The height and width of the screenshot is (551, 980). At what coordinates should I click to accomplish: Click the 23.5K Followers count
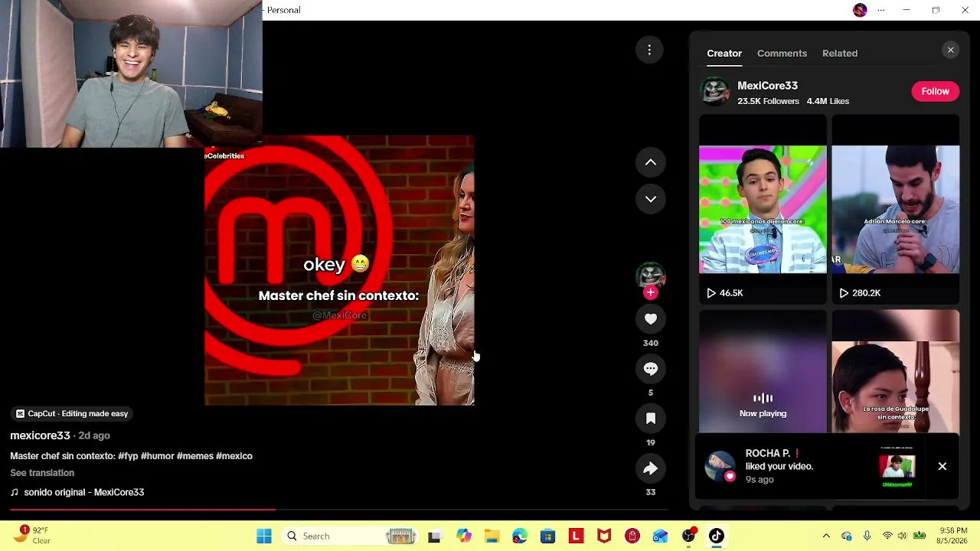tap(768, 101)
